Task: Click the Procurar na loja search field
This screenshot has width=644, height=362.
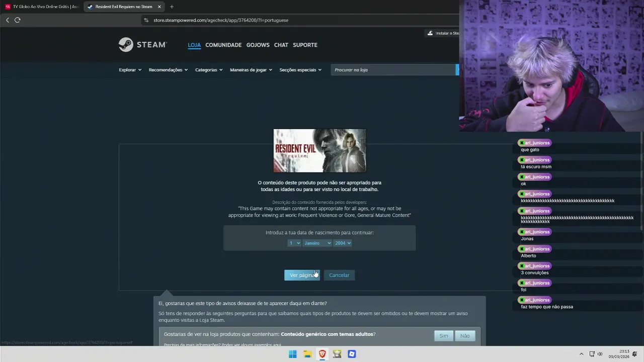Action: coord(393,70)
